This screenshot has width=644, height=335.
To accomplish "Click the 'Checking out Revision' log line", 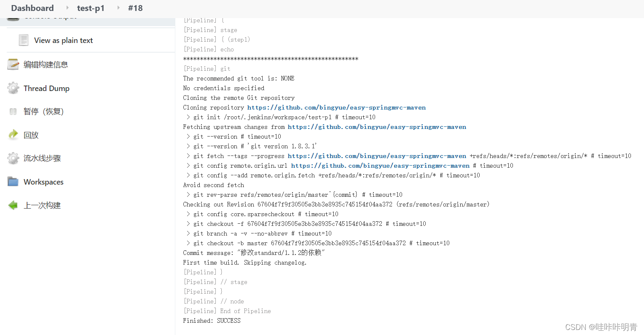I will coord(336,204).
